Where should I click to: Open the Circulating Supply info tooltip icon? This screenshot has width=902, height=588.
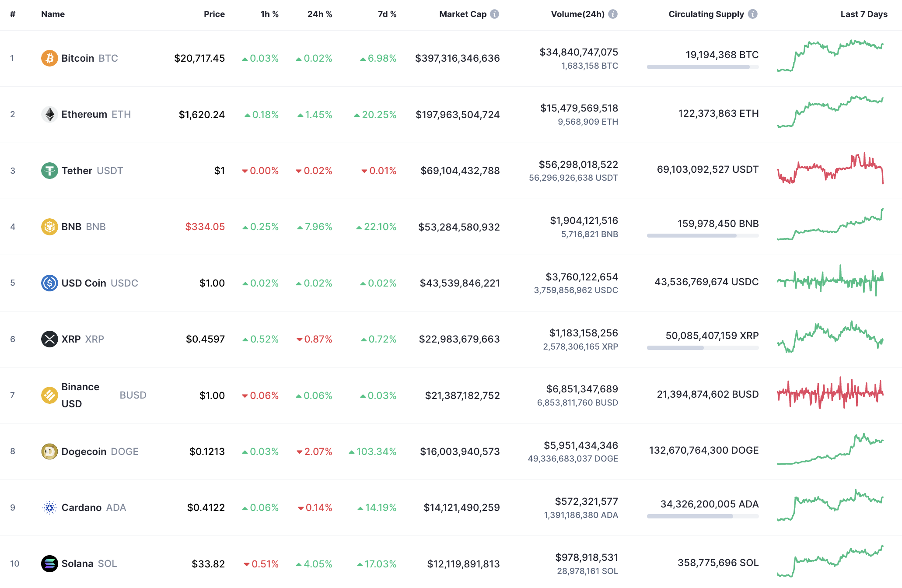(752, 14)
